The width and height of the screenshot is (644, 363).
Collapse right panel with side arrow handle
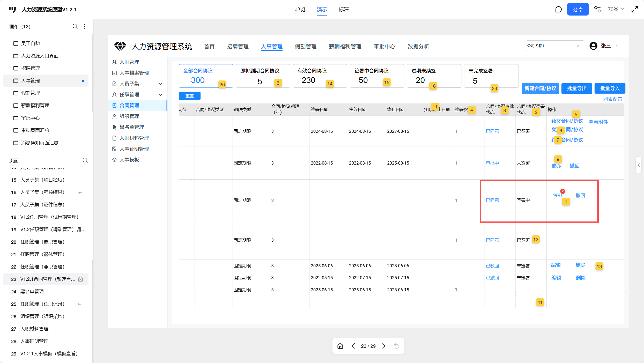[x=639, y=165]
